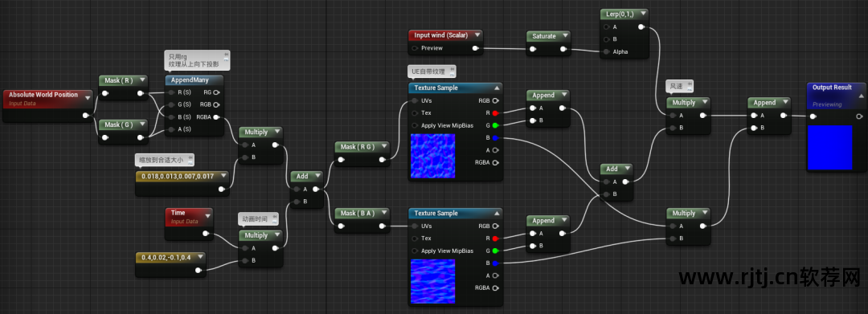Click the red R output pin of top Texture Sample

(495, 112)
